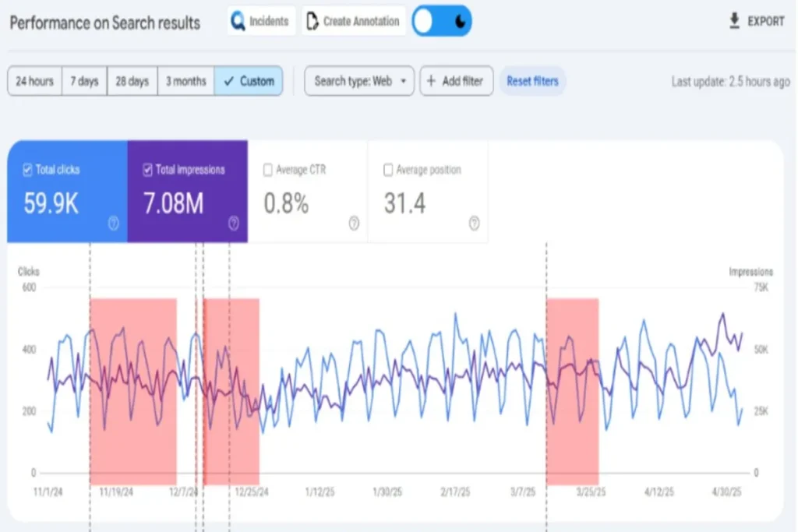Click the Incidents magnifier icon
The height and width of the screenshot is (532, 798).
(x=238, y=22)
